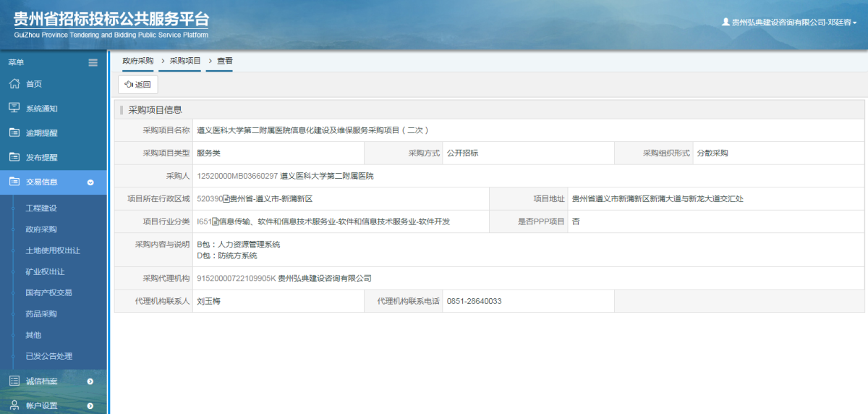The height and width of the screenshot is (414, 868).
Task: Click D包：防统方系统 text
Action: coord(226,255)
